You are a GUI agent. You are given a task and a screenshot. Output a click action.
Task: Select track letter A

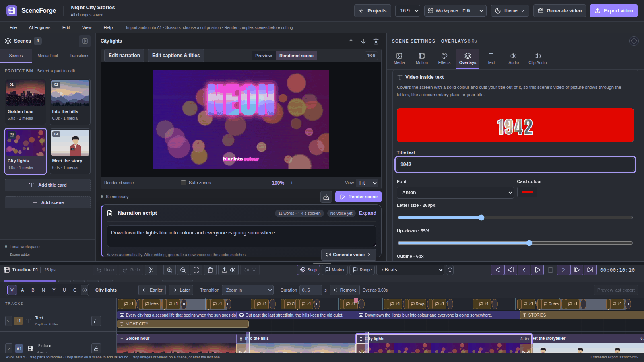[23, 290]
